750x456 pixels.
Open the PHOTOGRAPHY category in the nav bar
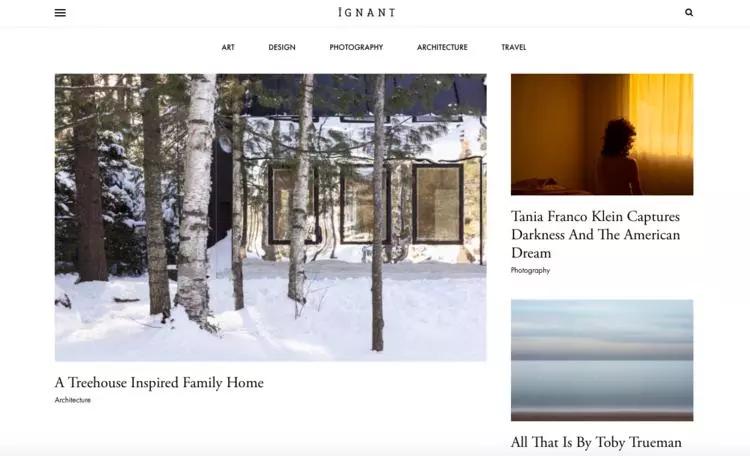click(356, 47)
